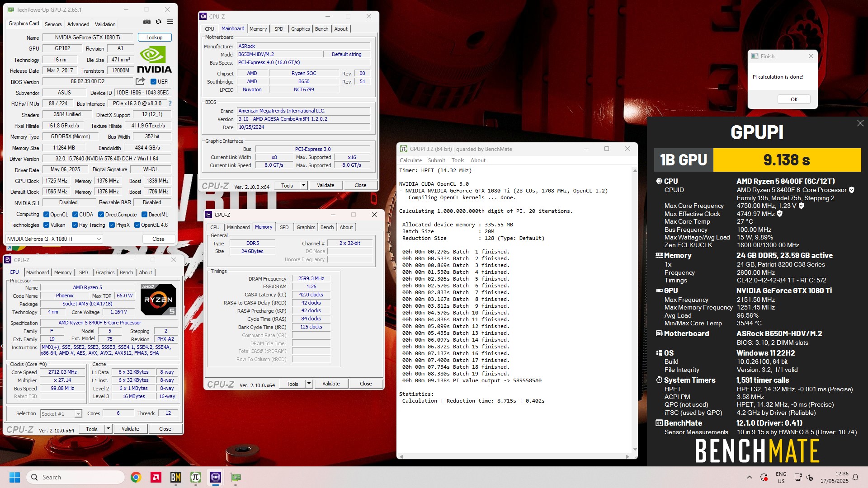The image size is (868, 488).
Task: Open the Tools menu in GPUPI
Action: click(x=458, y=160)
